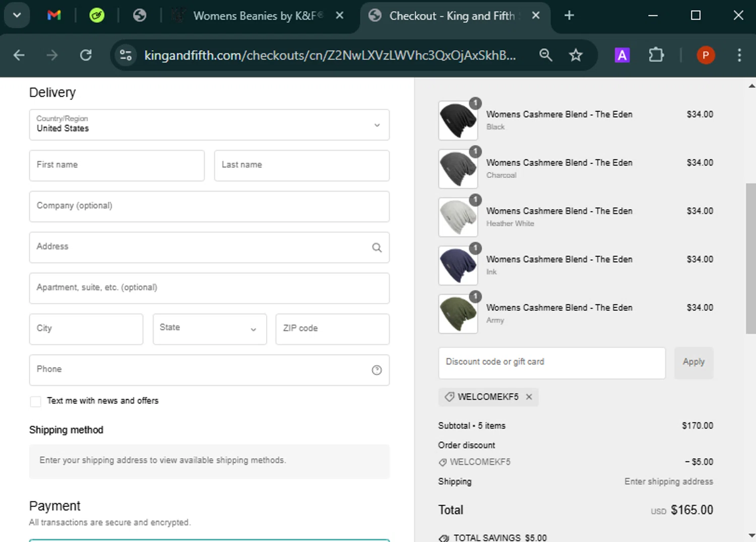Open the Extensions puzzle icon
The height and width of the screenshot is (542, 756).
656,55
